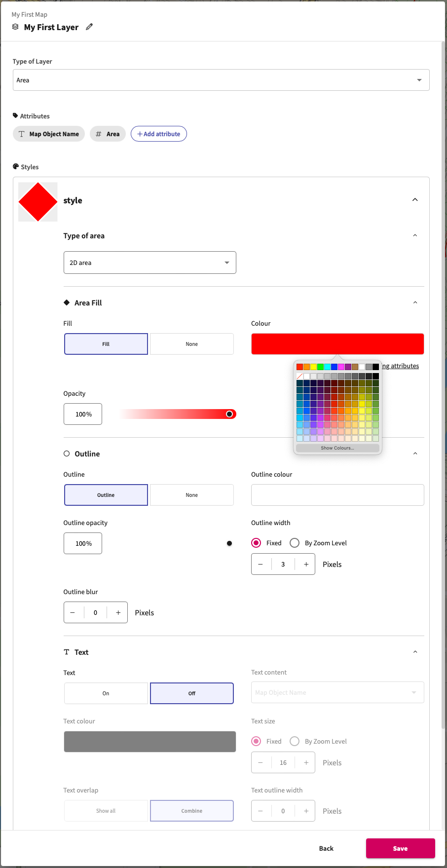The width and height of the screenshot is (447, 868).
Task: Click the grey Text colour bar
Action: click(150, 742)
